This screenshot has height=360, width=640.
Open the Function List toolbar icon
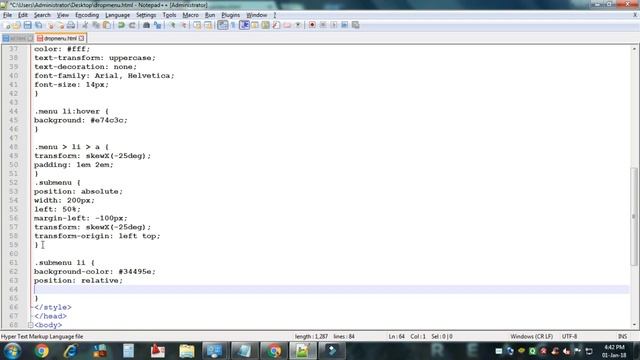coord(276,25)
